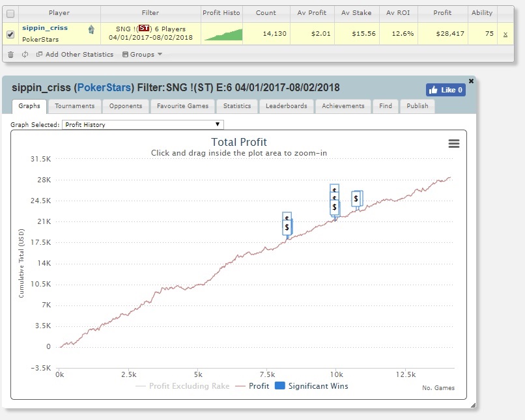The width and height of the screenshot is (525, 420).
Task: Click the Filter column header
Action: tap(150, 13)
